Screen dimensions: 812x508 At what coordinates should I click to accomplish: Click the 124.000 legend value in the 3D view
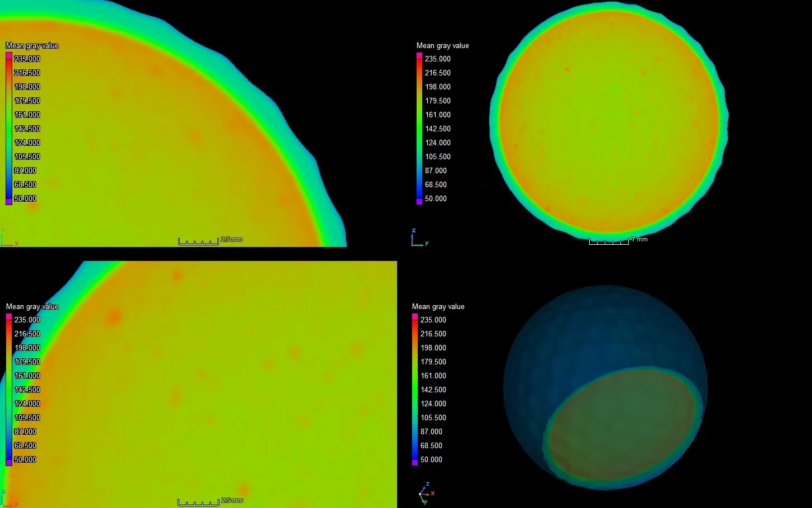tap(433, 403)
